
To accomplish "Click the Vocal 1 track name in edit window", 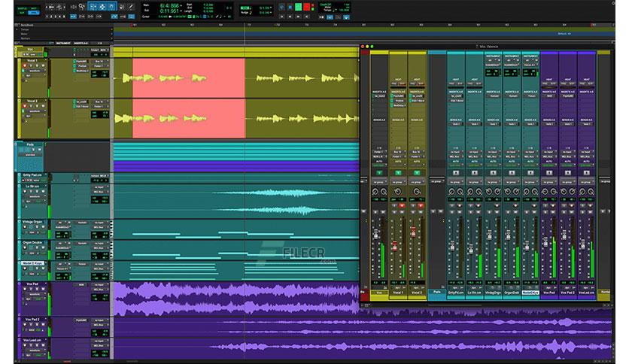I will click(x=32, y=61).
